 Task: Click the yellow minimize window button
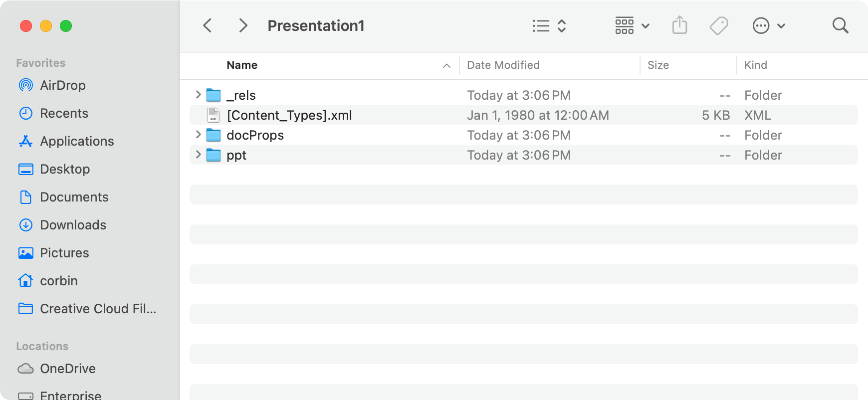[46, 26]
